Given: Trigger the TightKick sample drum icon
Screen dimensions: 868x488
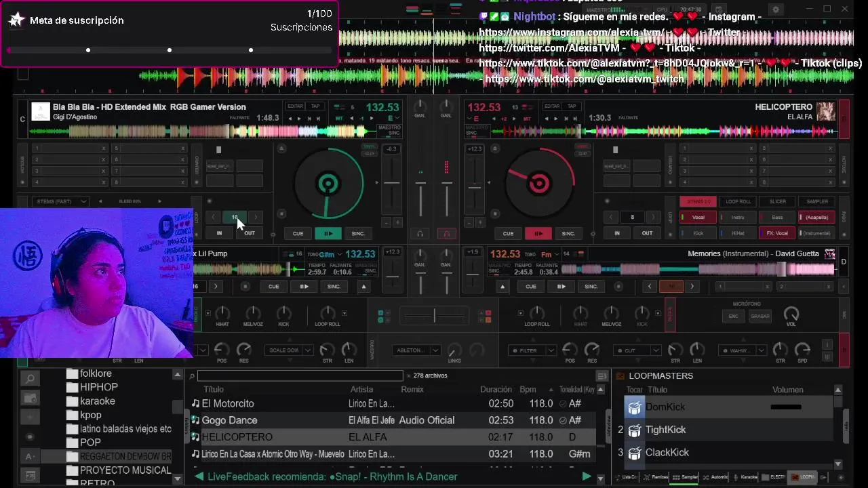Looking at the screenshot, I should [634, 430].
